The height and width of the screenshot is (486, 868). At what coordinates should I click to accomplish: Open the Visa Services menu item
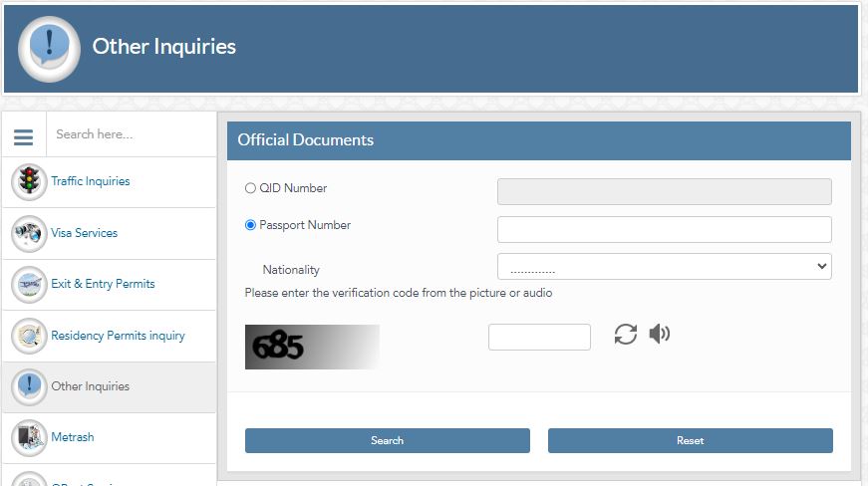(85, 234)
